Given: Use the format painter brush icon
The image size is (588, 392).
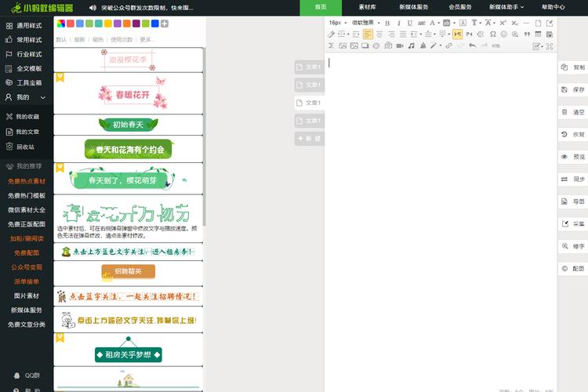Looking at the screenshot, I should [x=331, y=34].
